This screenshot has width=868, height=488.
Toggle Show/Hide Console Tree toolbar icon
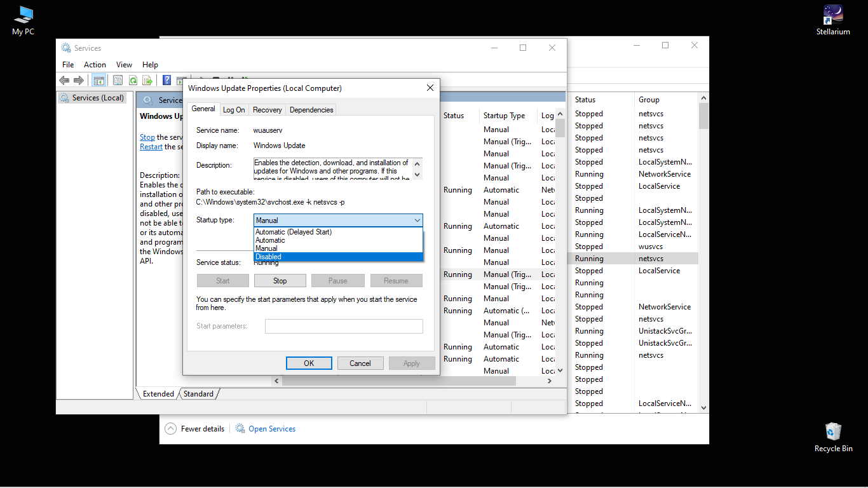(98, 80)
